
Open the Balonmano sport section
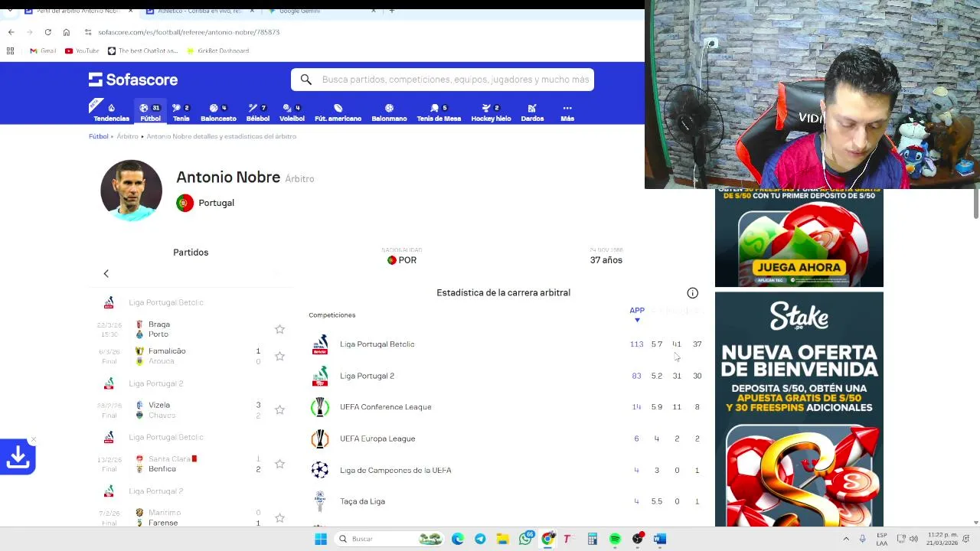pyautogui.click(x=389, y=112)
